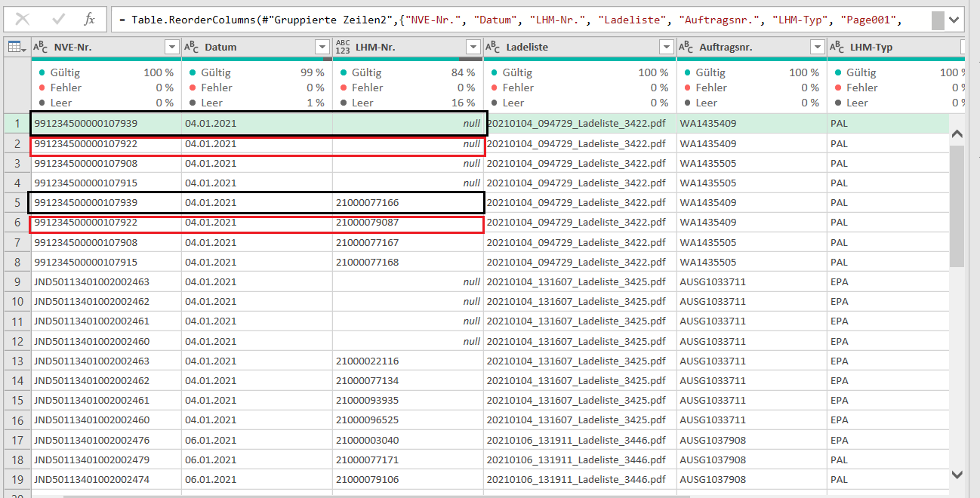This screenshot has height=498, width=980.
Task: Click "Gültig 99 %" under Datum column
Action: coord(257,72)
